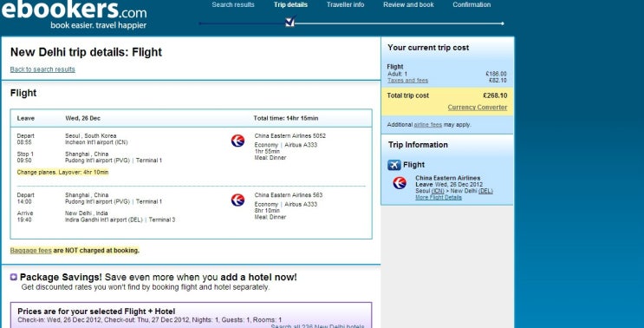Click 'Indira Gandhi Int'l airport (DEL)' text
The image size is (644, 328).
(x=104, y=220)
